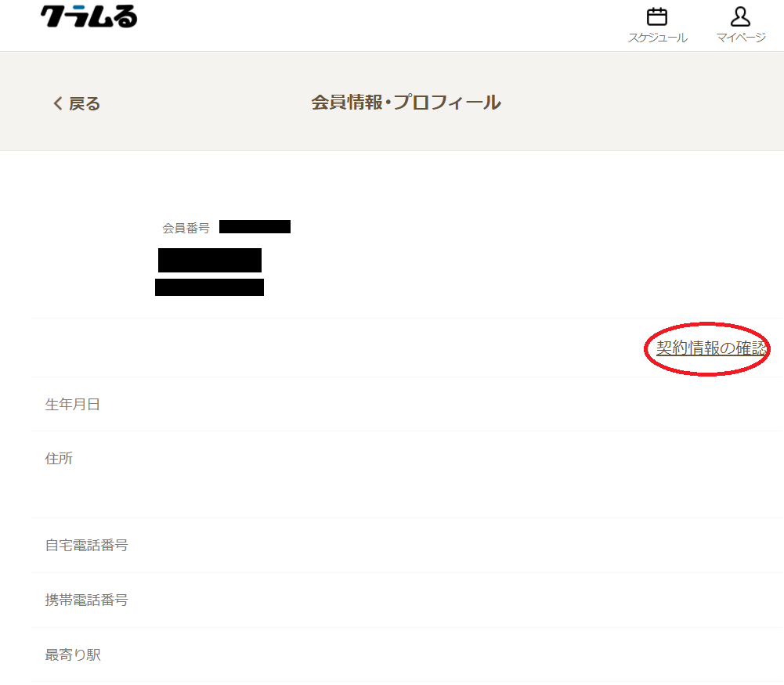Select the マイページ text label

[x=740, y=38]
